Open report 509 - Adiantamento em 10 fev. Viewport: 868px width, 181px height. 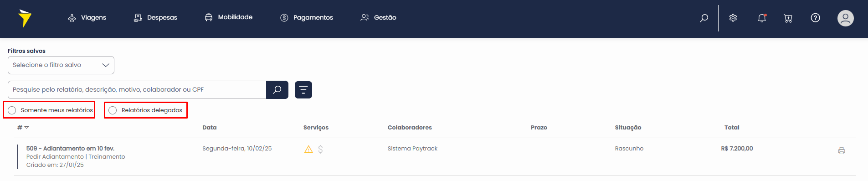click(x=70, y=149)
